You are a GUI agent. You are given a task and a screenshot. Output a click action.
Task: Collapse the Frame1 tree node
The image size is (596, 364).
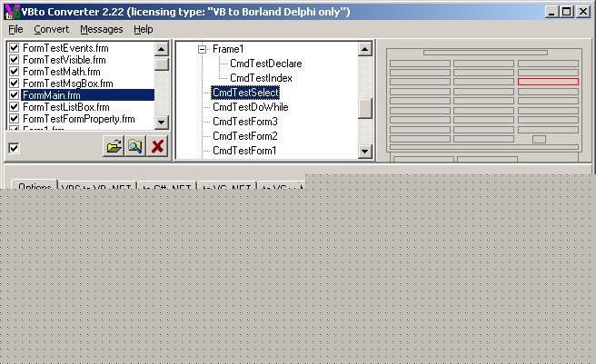pos(203,49)
